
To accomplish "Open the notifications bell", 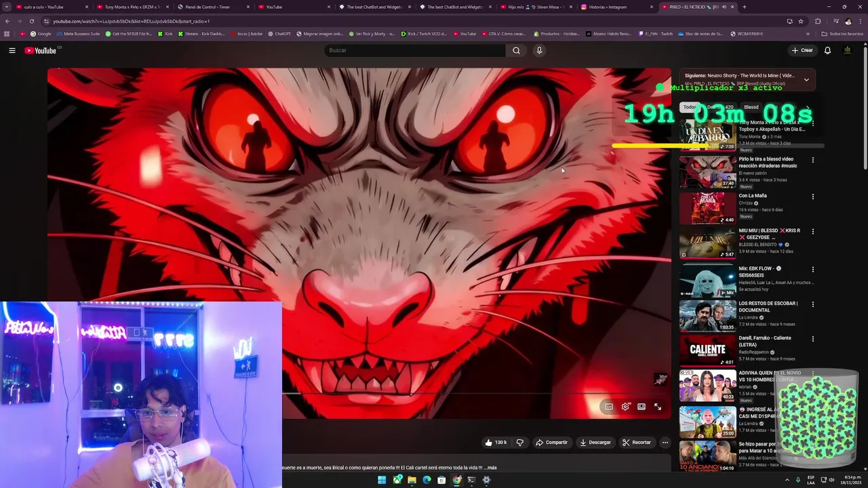I will pyautogui.click(x=827, y=50).
